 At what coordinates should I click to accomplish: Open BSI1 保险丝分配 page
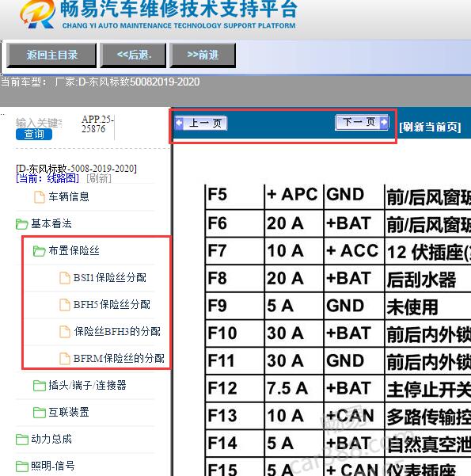pyautogui.click(x=109, y=277)
